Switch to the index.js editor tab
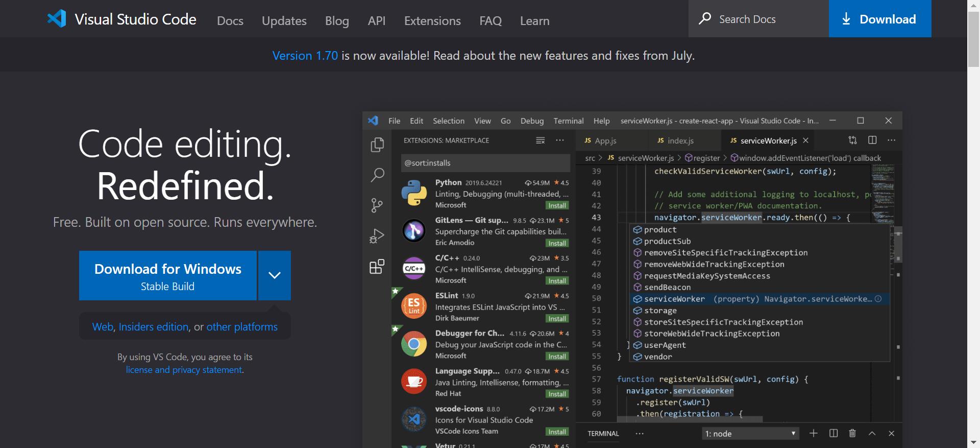Screen dimensions: 980x448 point(680,140)
